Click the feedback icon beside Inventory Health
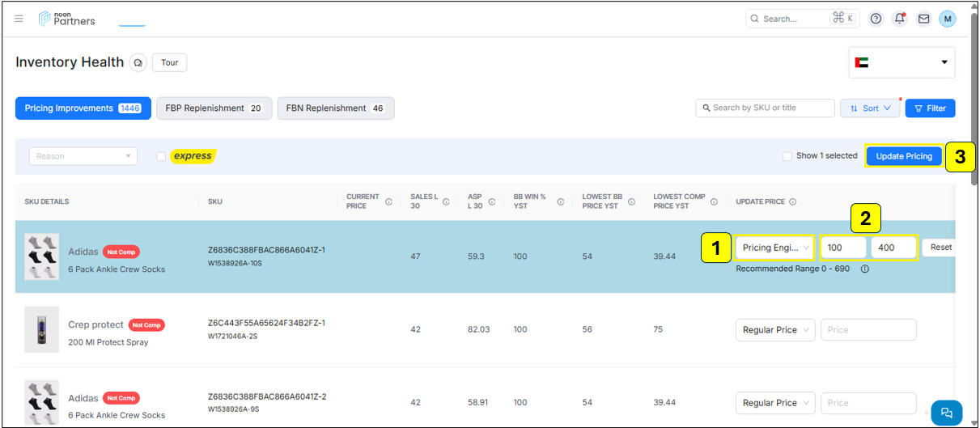980x428 pixels. (x=138, y=62)
